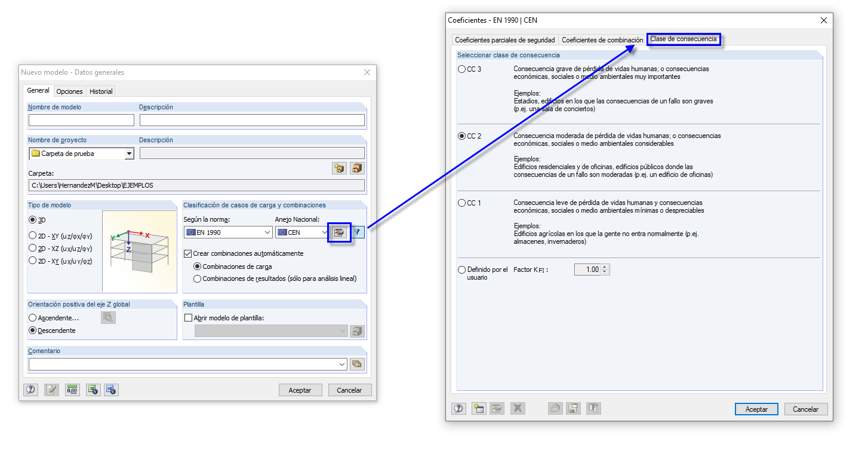Open units and decimals (0.00) icon
868x450 pixels.
[72, 390]
